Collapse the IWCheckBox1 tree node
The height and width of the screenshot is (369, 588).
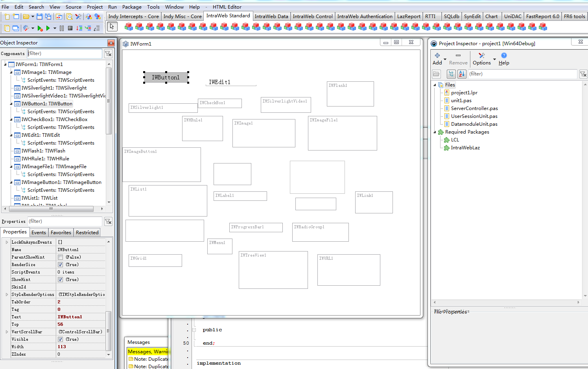pyautogui.click(x=11, y=119)
